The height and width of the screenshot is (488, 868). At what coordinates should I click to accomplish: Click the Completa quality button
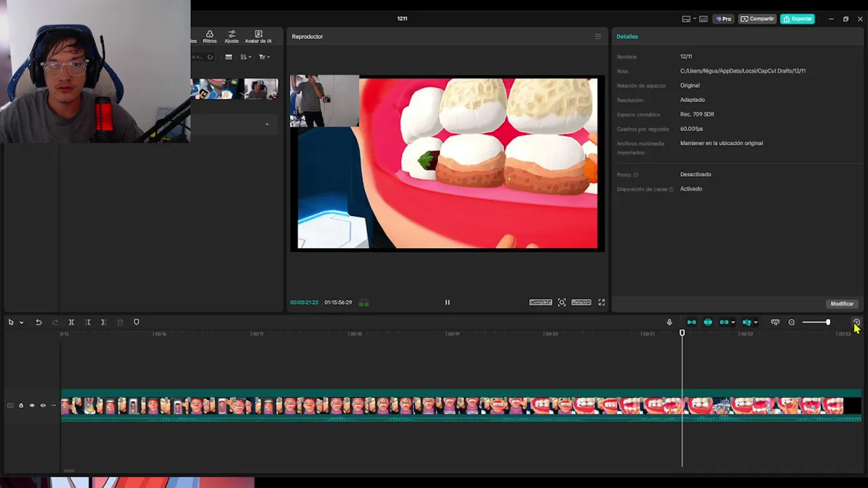point(540,302)
